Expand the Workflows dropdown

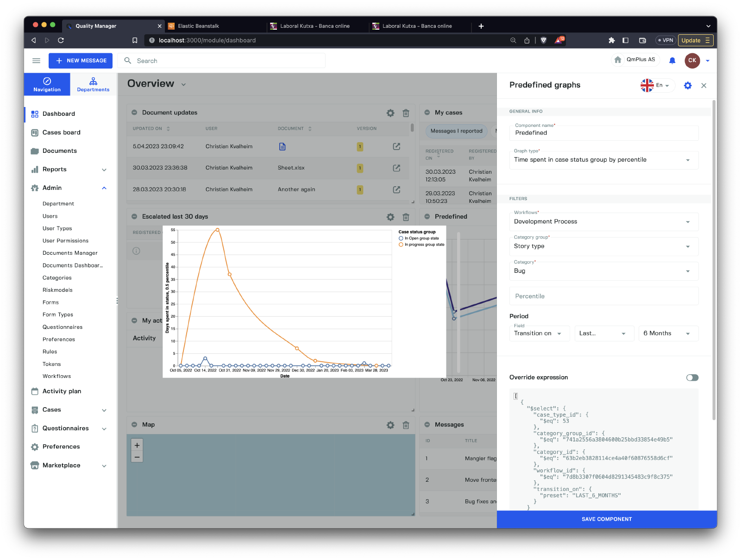(603, 222)
